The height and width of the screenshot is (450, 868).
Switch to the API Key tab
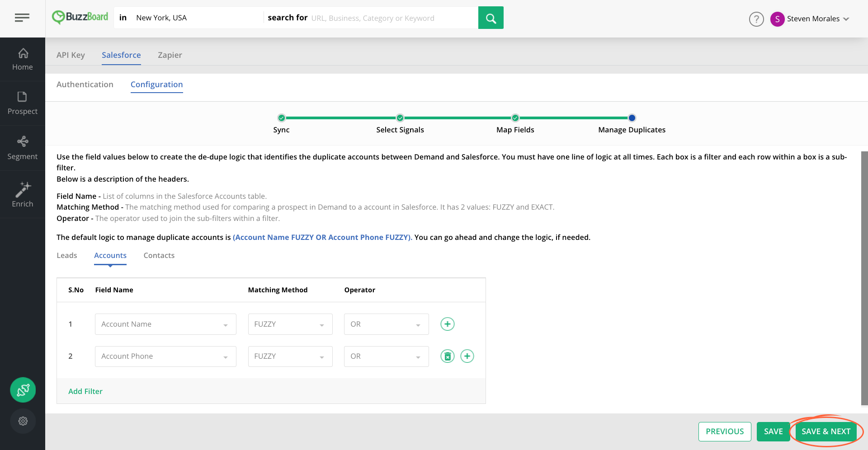[x=71, y=55]
